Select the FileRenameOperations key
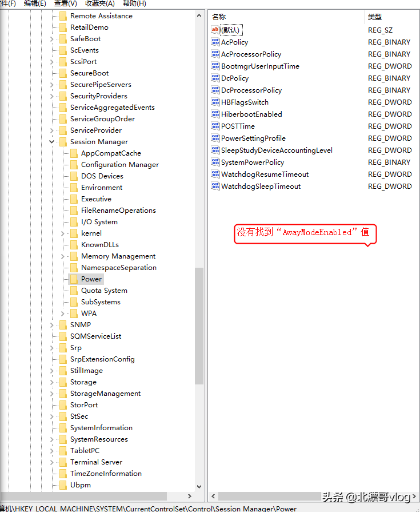This screenshot has width=420, height=512. pos(118,211)
